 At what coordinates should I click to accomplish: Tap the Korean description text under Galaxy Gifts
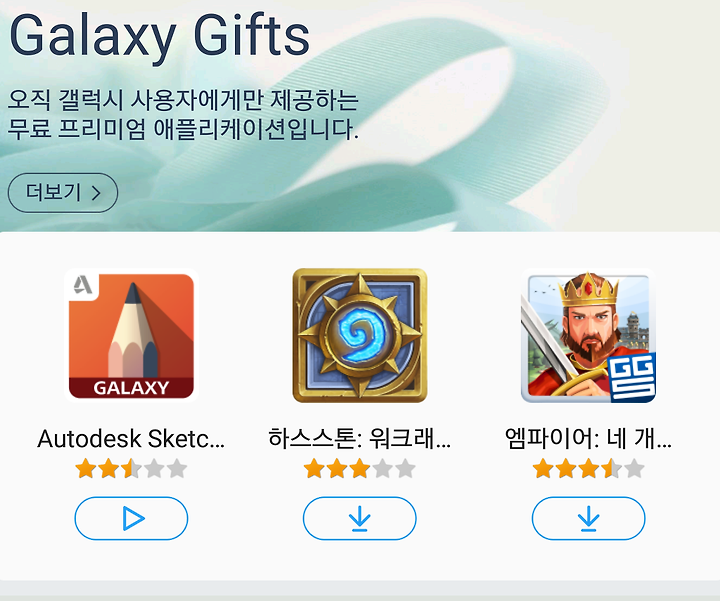(x=183, y=115)
